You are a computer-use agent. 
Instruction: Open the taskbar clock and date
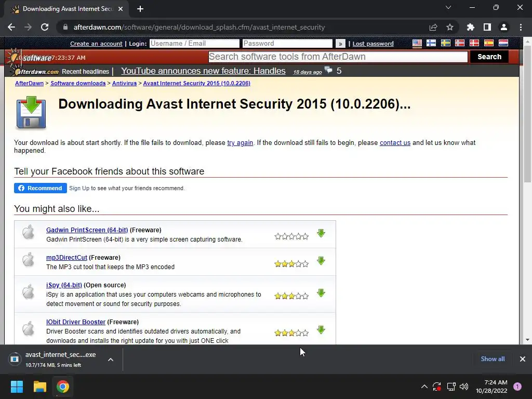[x=491, y=387]
